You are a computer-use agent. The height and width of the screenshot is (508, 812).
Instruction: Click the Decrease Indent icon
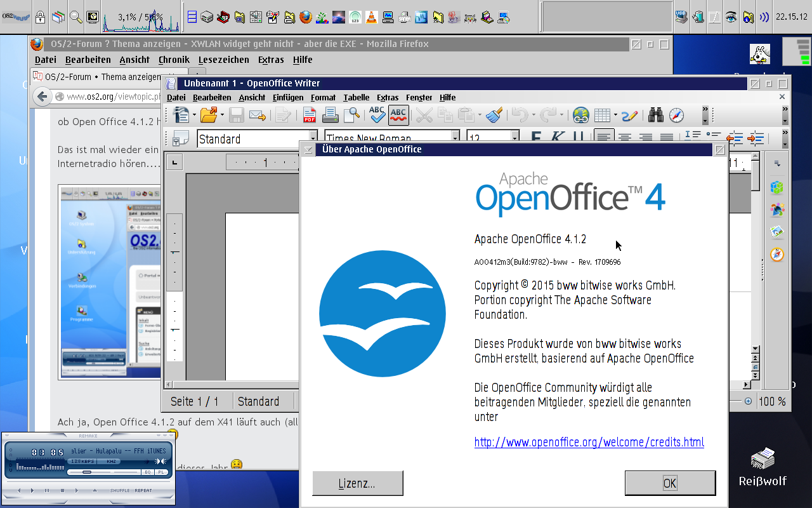coord(735,138)
